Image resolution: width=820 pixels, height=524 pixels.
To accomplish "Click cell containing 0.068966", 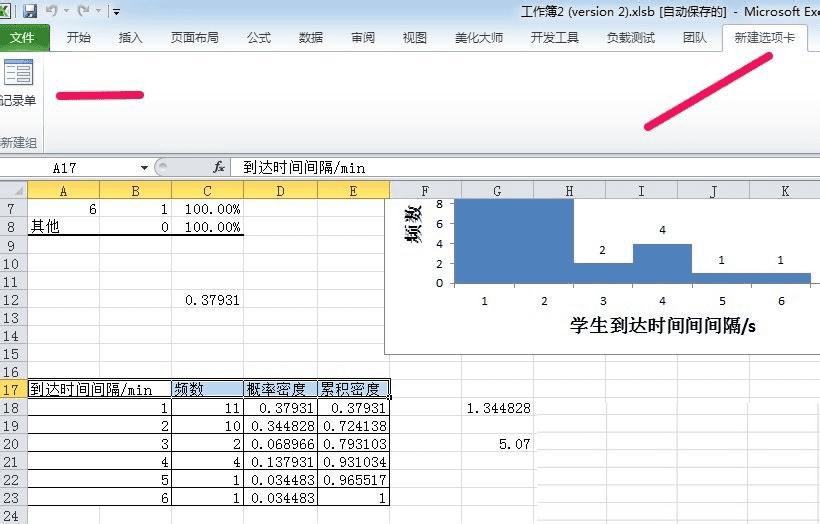I will (280, 444).
